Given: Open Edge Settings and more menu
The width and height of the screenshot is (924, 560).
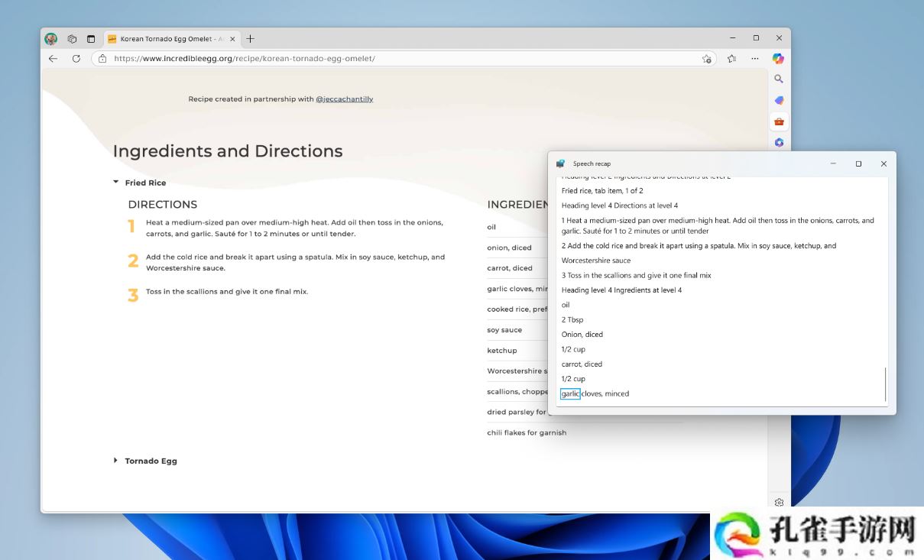Looking at the screenshot, I should point(755,58).
